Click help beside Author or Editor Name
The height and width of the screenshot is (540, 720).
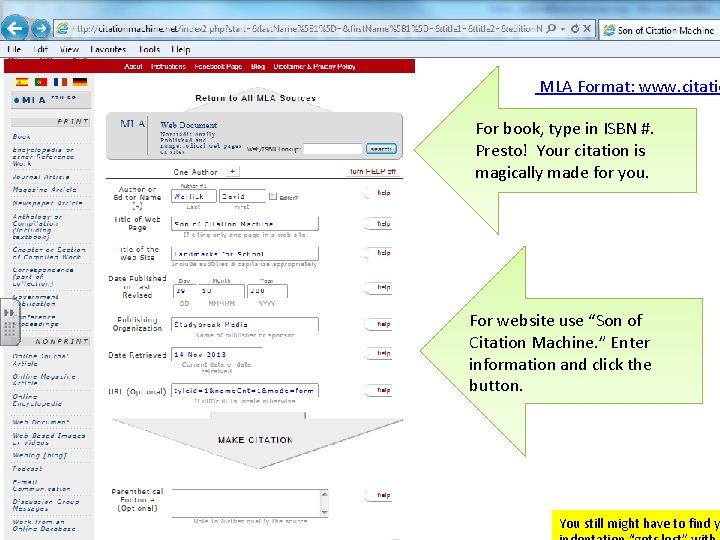pyautogui.click(x=380, y=193)
